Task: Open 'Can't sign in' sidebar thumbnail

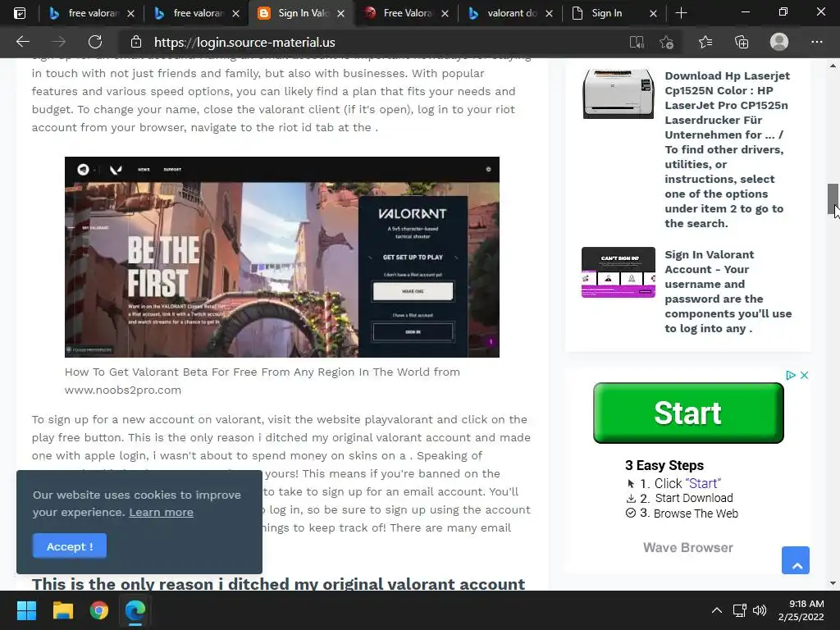Action: pos(619,272)
